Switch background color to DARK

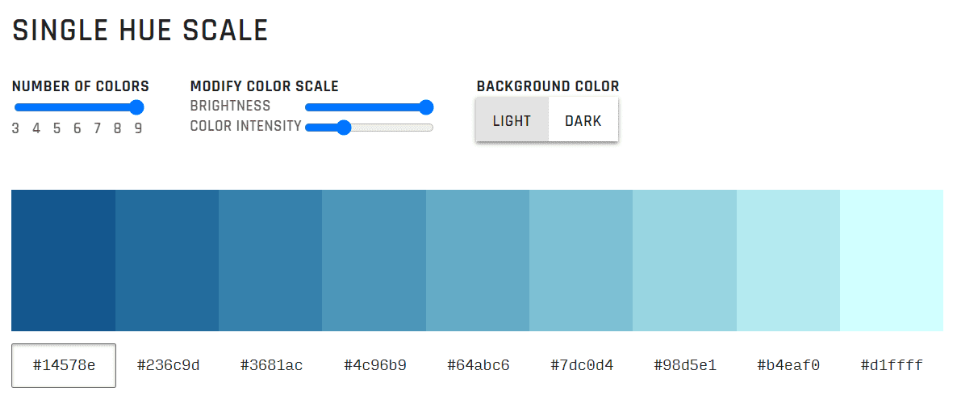(x=583, y=121)
